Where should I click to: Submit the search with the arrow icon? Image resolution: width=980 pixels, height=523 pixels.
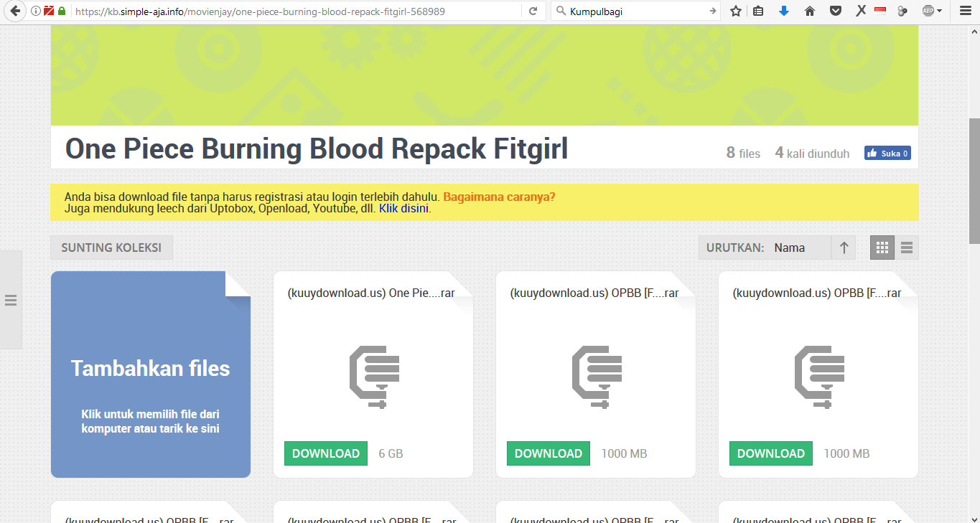click(x=712, y=11)
